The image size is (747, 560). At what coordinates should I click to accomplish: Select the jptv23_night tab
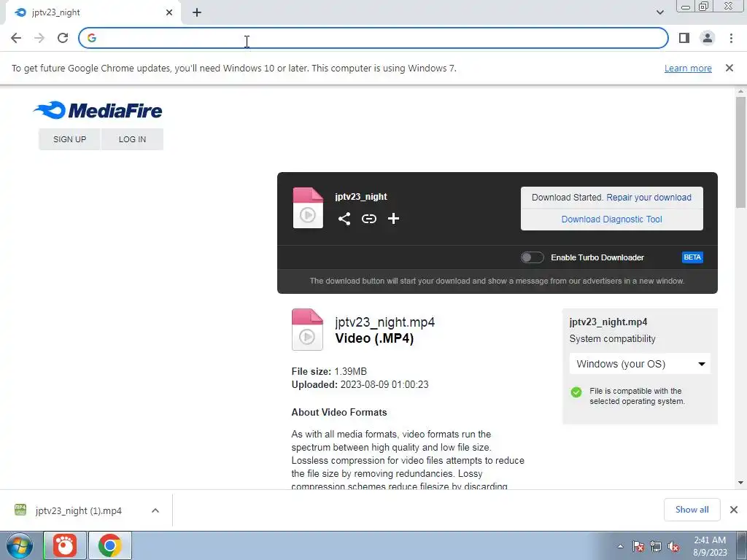pos(93,12)
